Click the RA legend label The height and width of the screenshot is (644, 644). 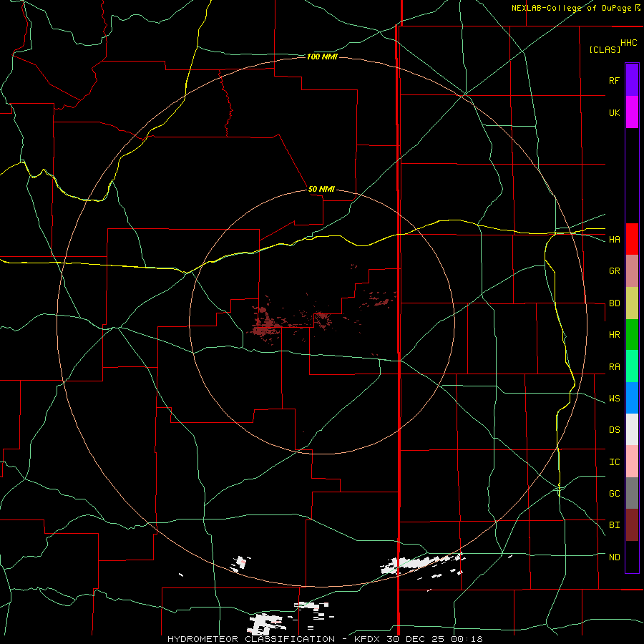(x=614, y=366)
